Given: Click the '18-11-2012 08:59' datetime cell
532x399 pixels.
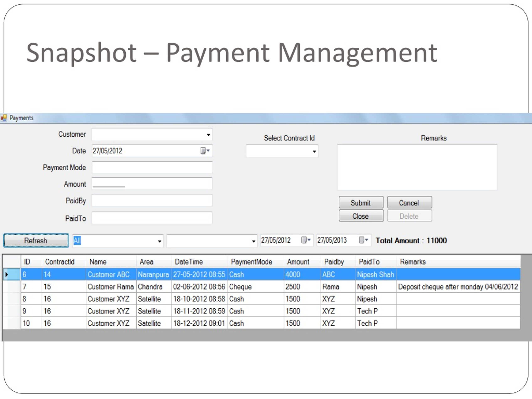Looking at the screenshot, I should [x=200, y=311].
